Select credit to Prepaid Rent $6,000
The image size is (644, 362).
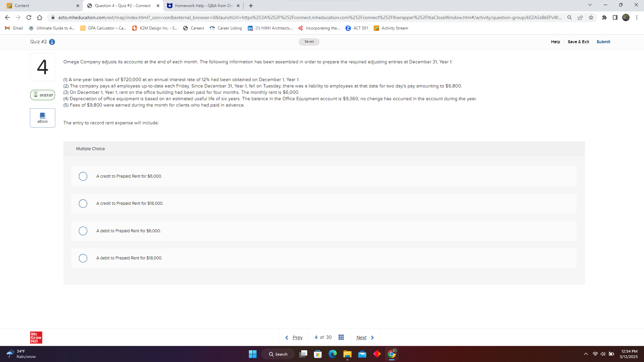[x=83, y=176]
